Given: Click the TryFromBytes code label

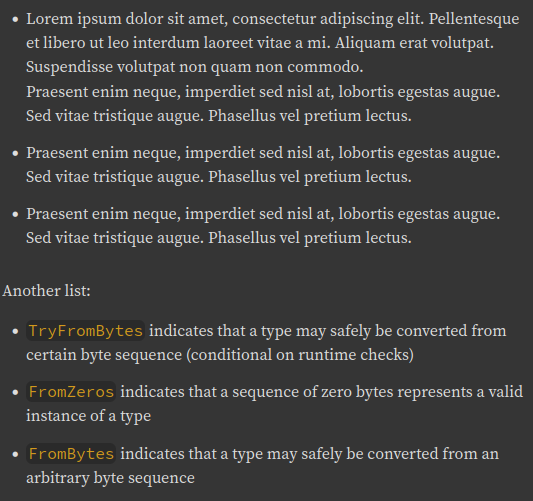Looking at the screenshot, I should (85, 331).
